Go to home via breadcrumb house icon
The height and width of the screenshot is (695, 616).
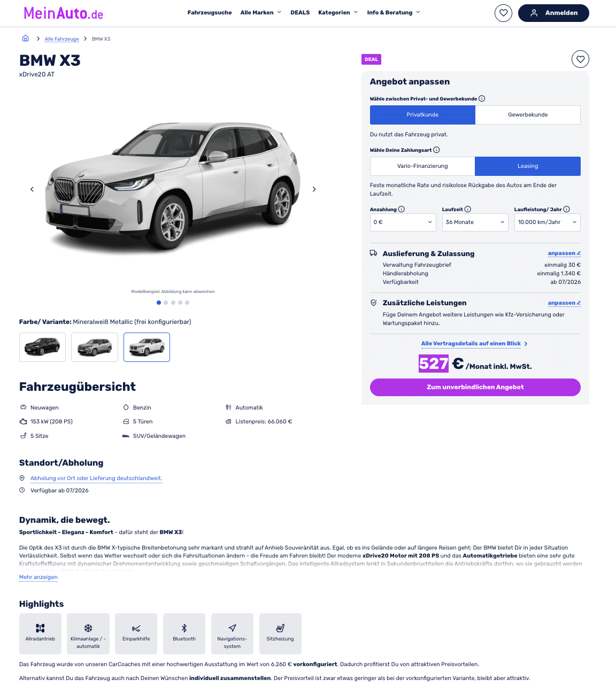25,38
